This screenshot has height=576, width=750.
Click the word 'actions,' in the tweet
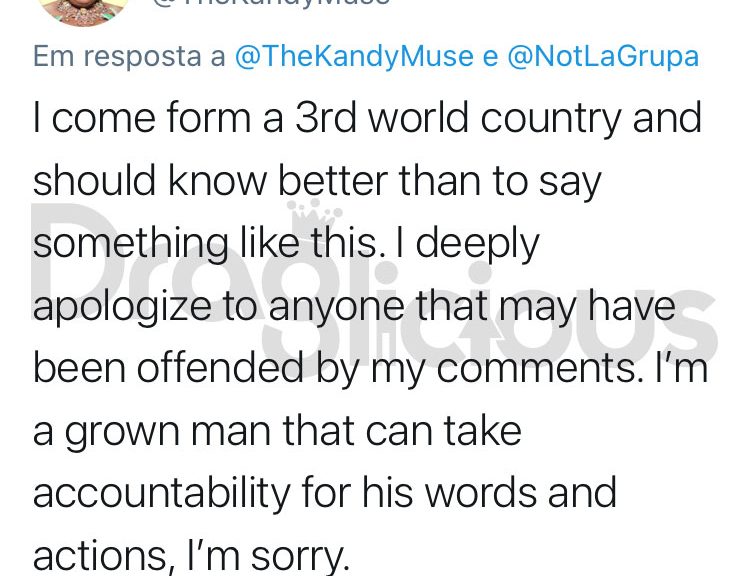100,556
